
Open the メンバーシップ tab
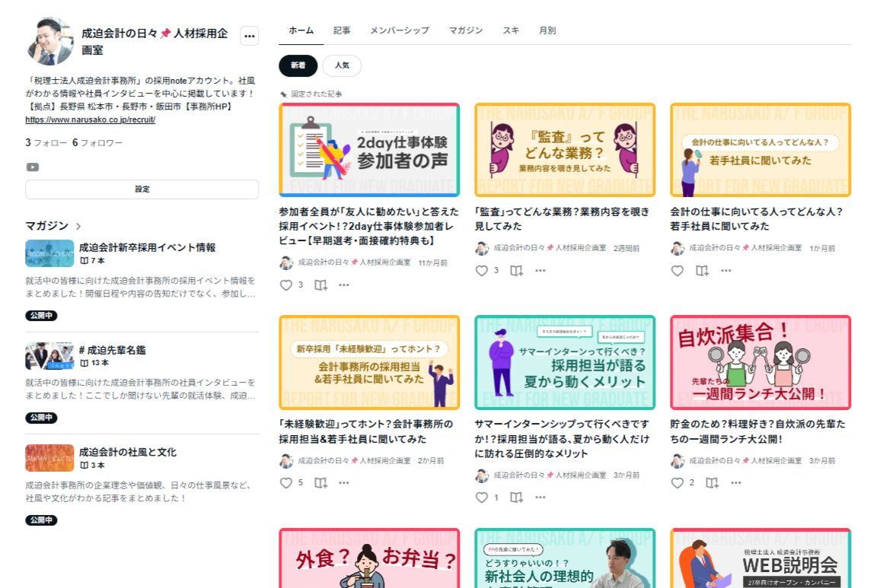pyautogui.click(x=400, y=30)
